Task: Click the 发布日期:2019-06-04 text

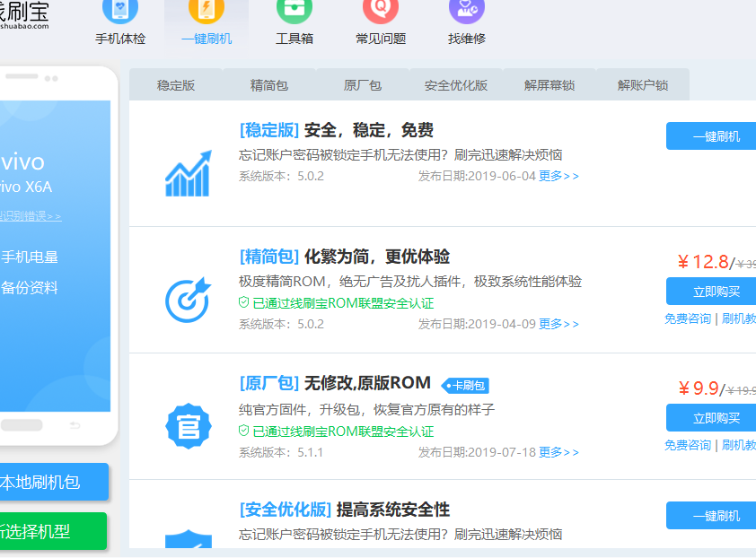Action: coord(477,176)
